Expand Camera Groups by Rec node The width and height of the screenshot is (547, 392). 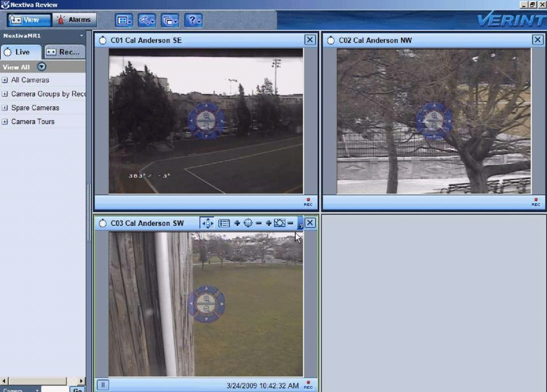(5, 94)
